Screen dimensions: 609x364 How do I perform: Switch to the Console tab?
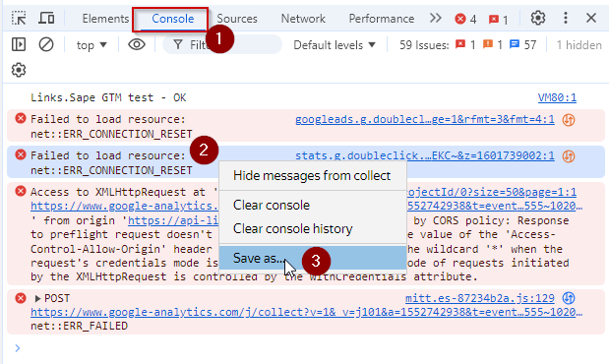click(173, 19)
